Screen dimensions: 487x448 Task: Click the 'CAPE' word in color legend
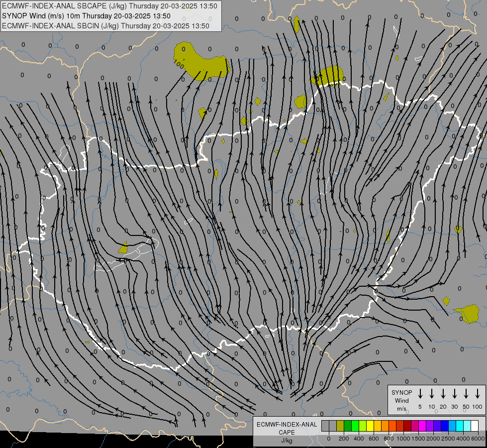coord(287,433)
